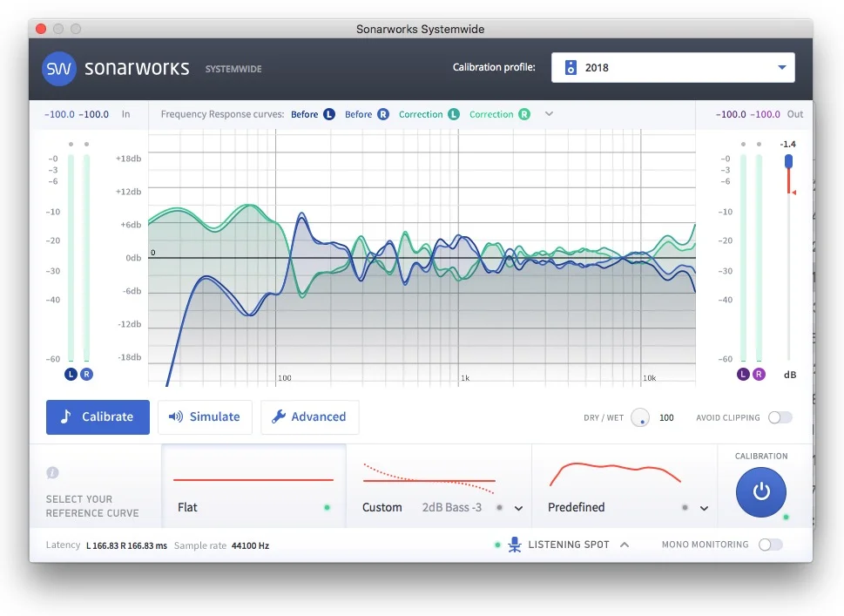Open the Predefined curve dropdown chevron
The width and height of the screenshot is (844, 616).
[704, 508]
